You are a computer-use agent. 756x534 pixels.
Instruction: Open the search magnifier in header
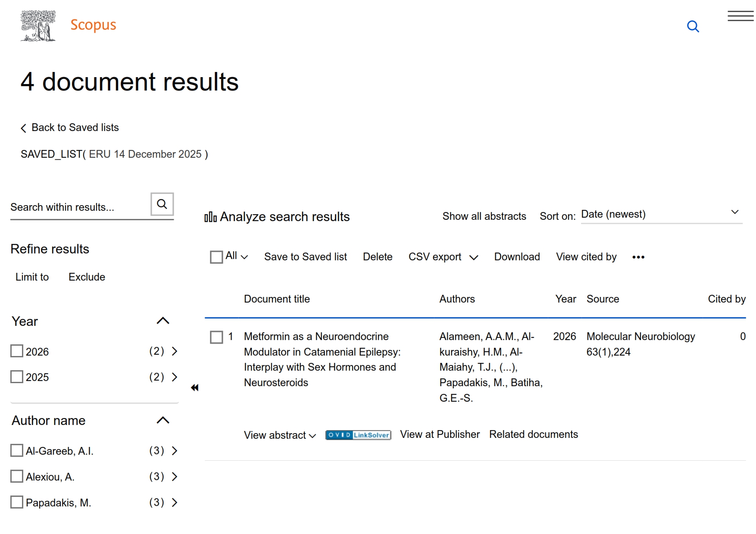point(693,27)
